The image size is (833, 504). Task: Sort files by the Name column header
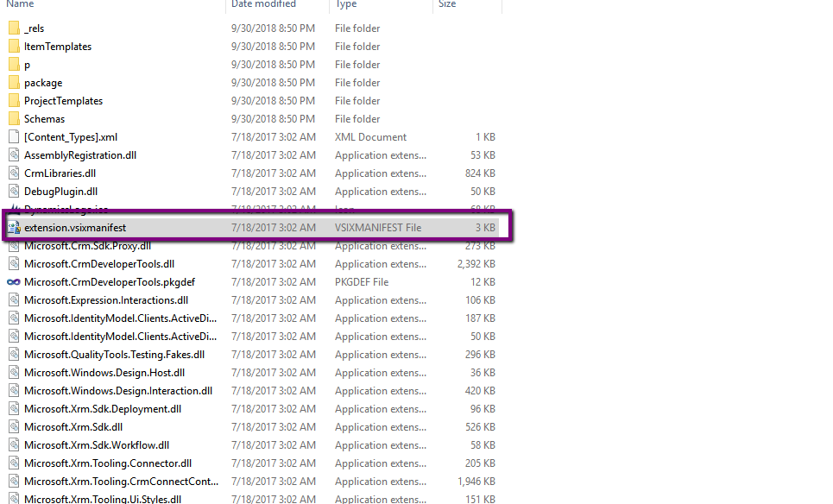(x=20, y=3)
